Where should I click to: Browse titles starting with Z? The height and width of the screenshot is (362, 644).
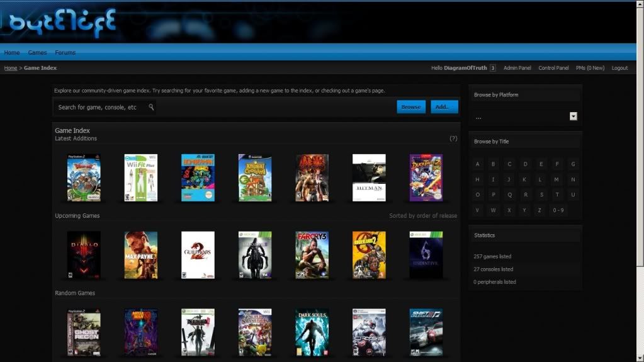[x=539, y=210]
